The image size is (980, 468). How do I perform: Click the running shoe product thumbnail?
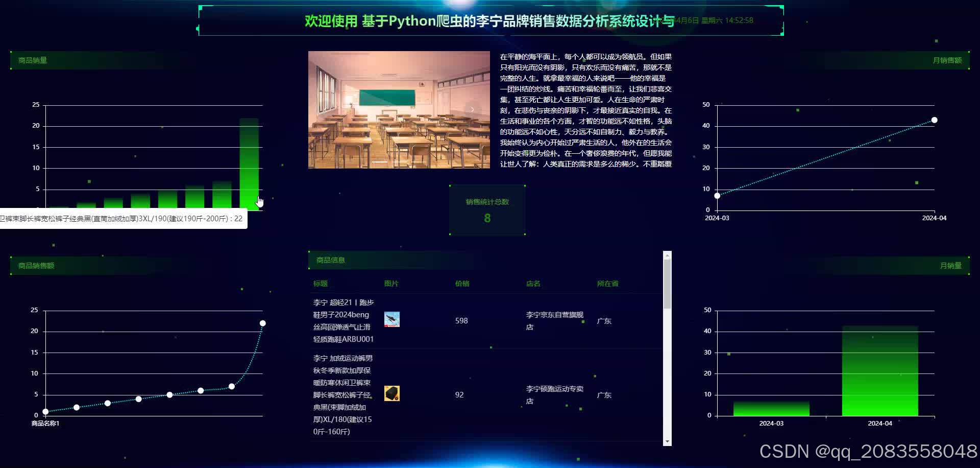391,319
